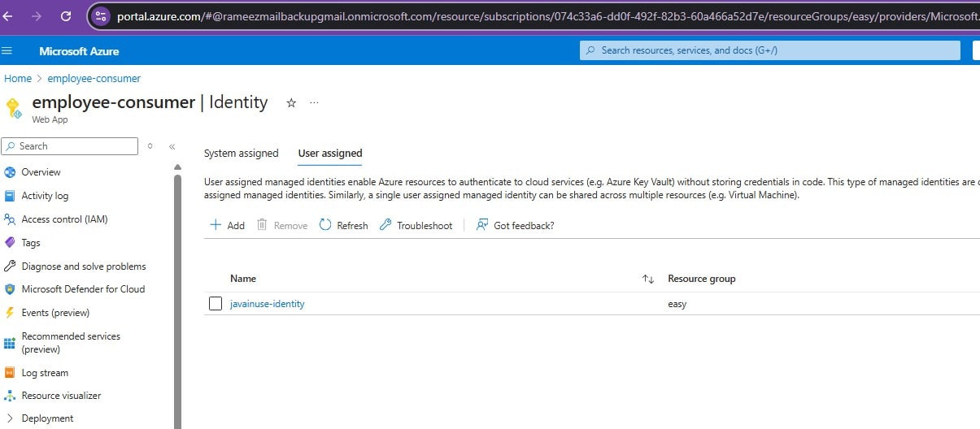This screenshot has width=980, height=429.
Task: Select the User assigned tab
Action: click(330, 153)
